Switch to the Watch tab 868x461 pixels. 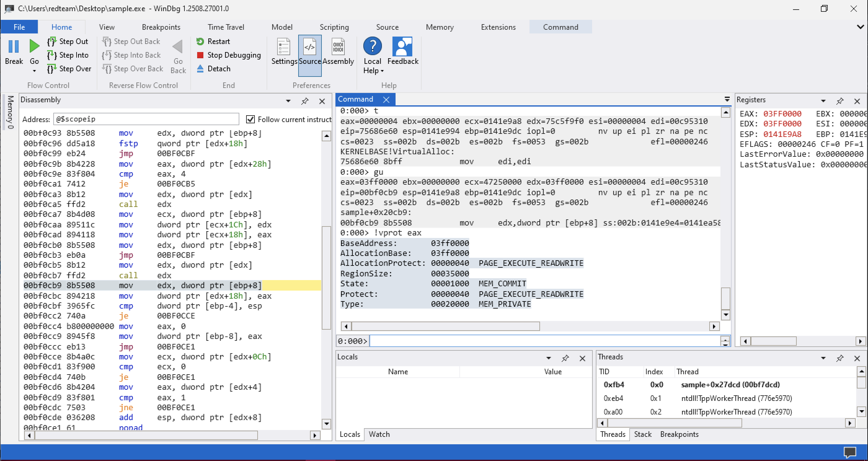[x=379, y=434]
